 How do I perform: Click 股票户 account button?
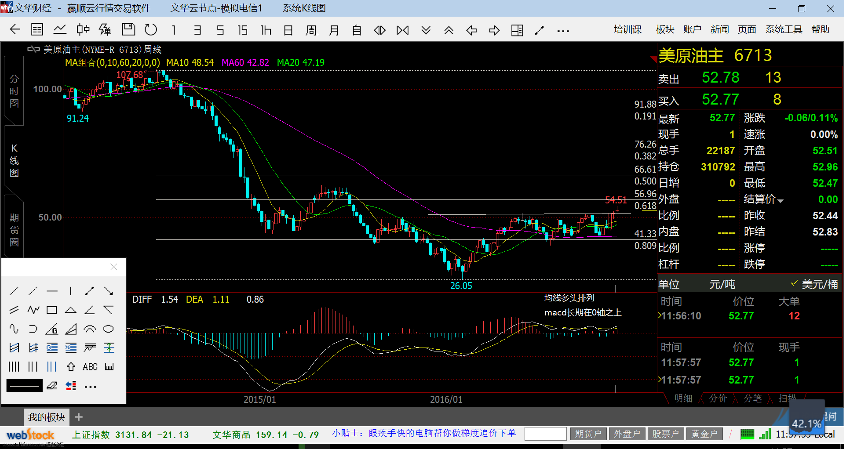coord(665,434)
